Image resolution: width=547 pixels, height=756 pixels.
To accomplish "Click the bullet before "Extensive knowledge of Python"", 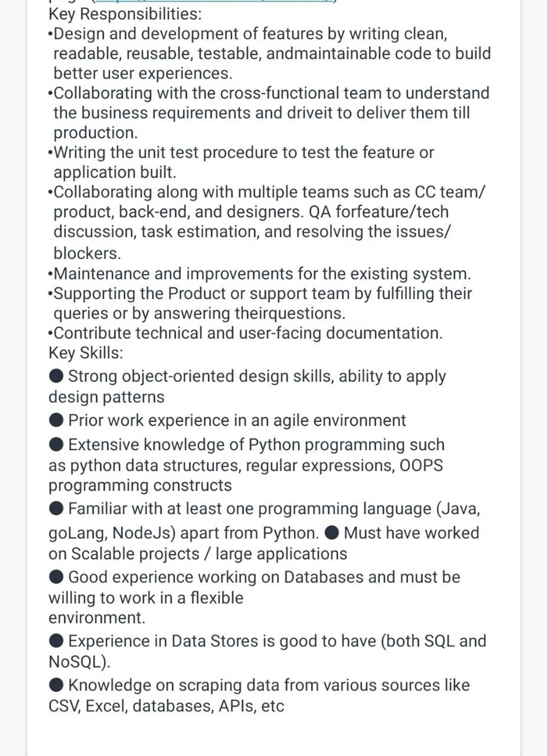I will 56,444.
